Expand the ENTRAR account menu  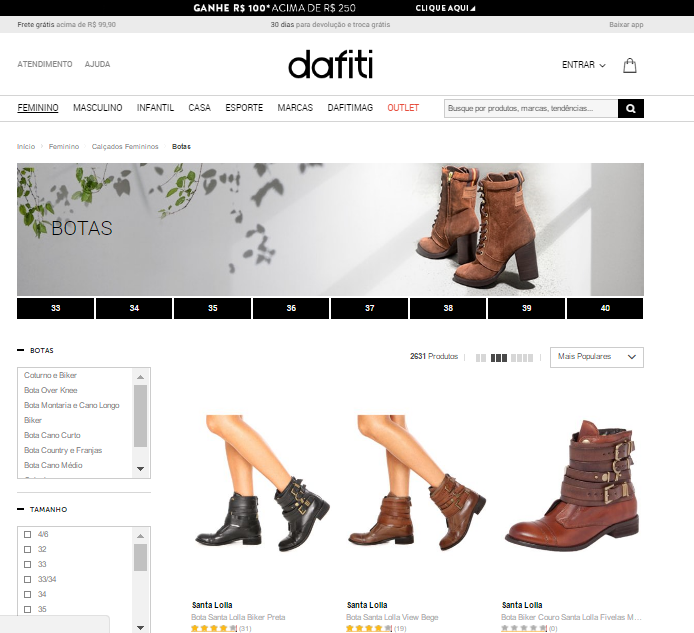(583, 65)
